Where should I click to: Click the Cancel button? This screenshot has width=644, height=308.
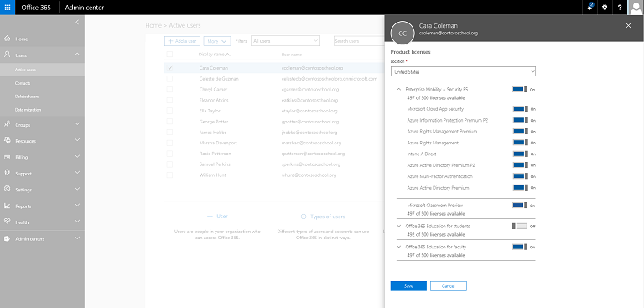448,286
